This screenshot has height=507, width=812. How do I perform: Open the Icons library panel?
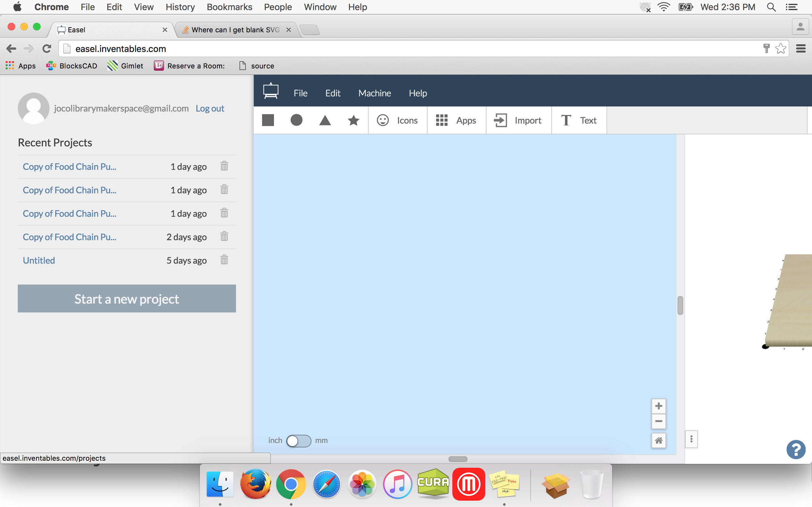coord(397,120)
